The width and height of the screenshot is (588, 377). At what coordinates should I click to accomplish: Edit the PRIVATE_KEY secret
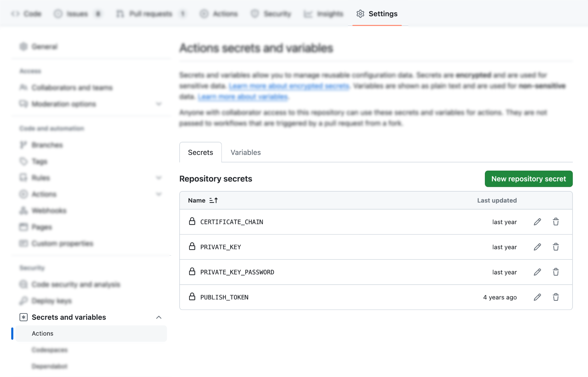coord(537,247)
